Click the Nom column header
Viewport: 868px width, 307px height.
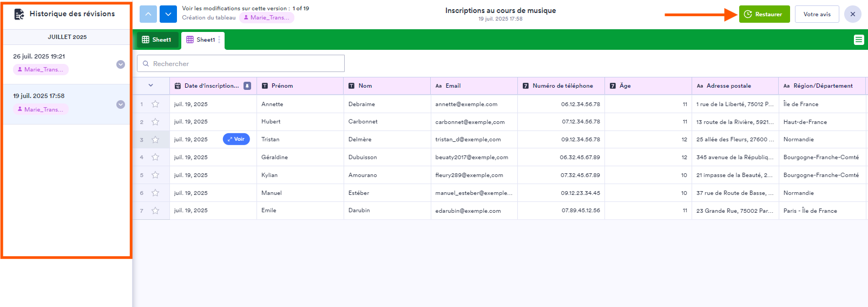[x=387, y=86]
